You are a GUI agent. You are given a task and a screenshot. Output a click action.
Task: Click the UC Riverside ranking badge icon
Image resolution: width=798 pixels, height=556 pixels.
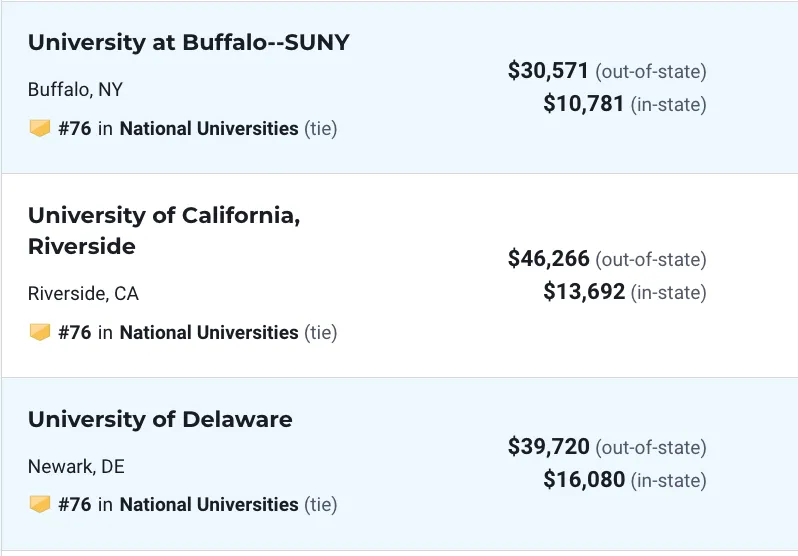pos(40,332)
